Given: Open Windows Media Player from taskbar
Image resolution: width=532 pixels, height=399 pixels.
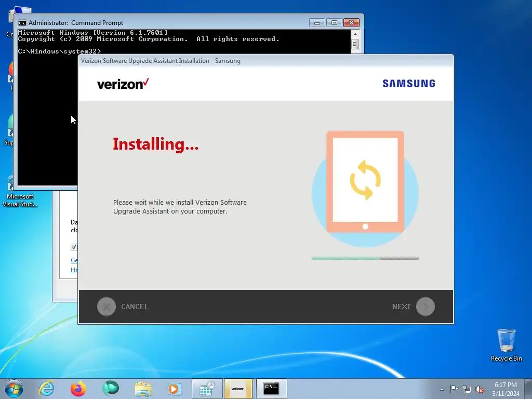Looking at the screenshot, I should coord(175,389).
